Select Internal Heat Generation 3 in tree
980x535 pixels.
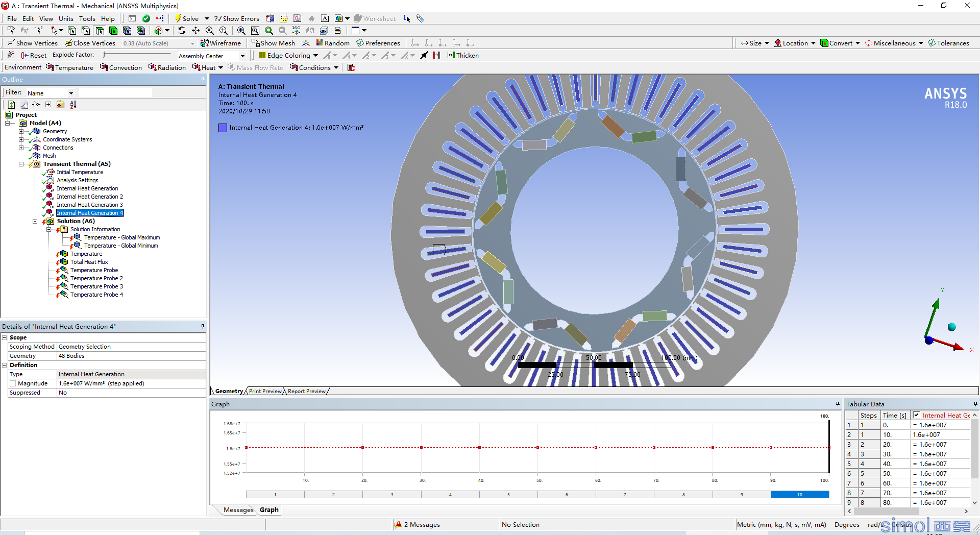(x=89, y=205)
